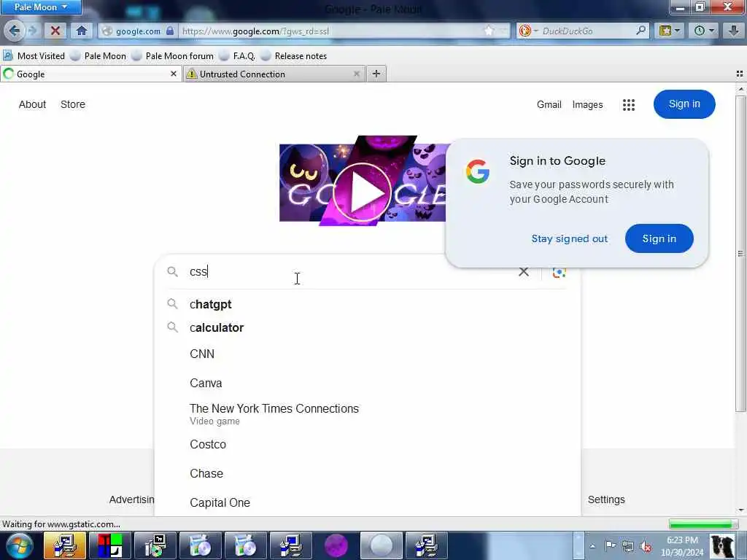Click the google.com site identity lock

tap(170, 31)
